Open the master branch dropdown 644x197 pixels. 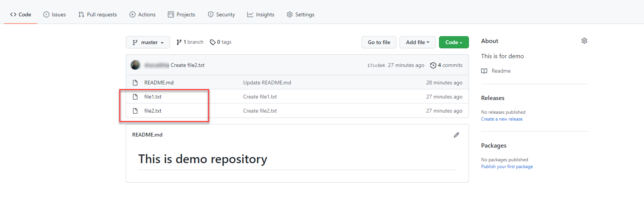(148, 42)
